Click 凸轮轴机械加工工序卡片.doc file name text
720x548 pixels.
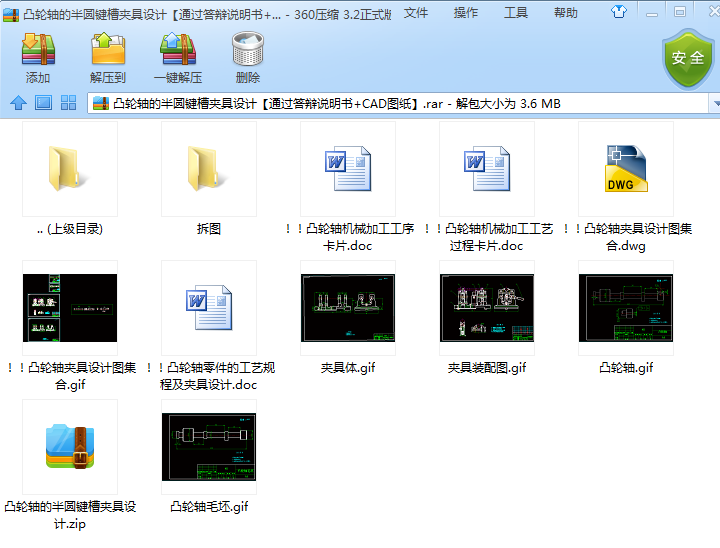pos(348,237)
